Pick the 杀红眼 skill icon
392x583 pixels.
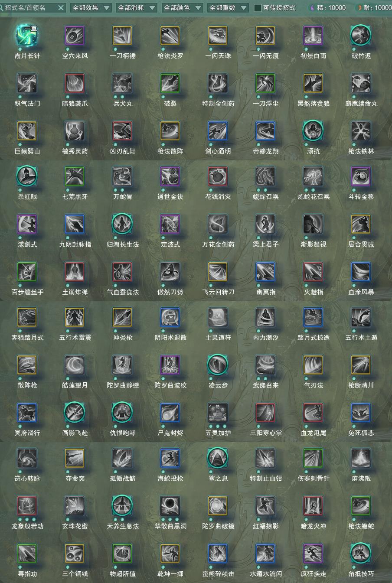pos(27,176)
